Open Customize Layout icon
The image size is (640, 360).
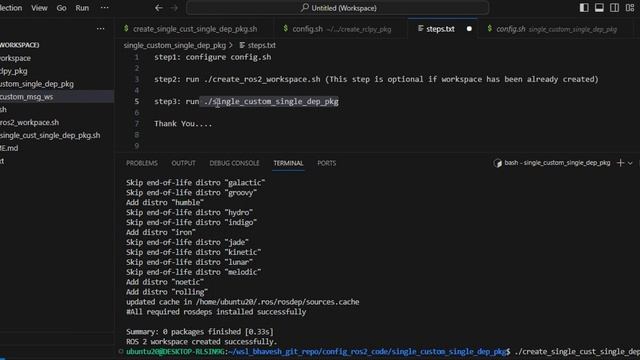pos(630,8)
